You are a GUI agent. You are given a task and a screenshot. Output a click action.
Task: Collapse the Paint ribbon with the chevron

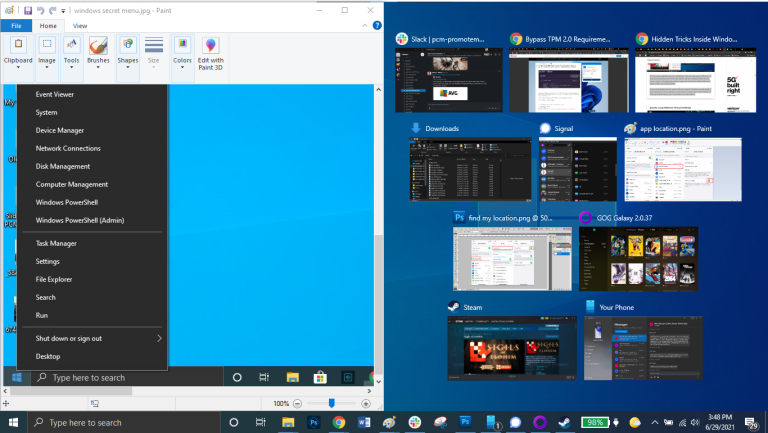tap(365, 25)
